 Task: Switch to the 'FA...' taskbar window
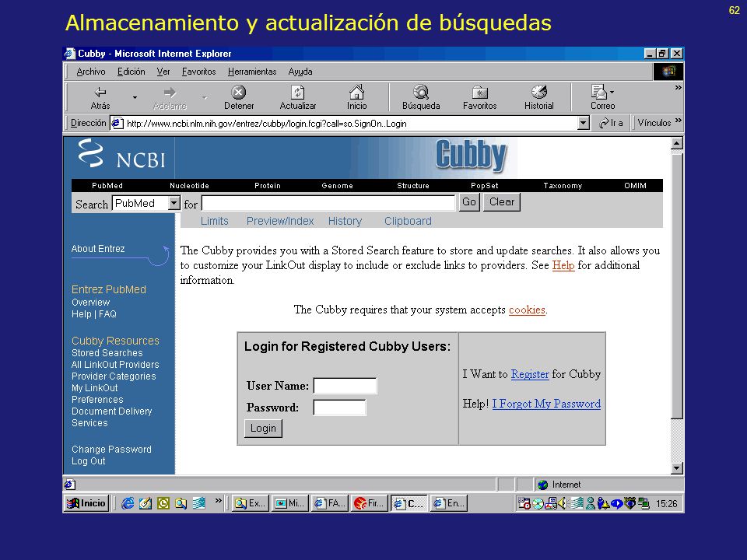click(330, 503)
